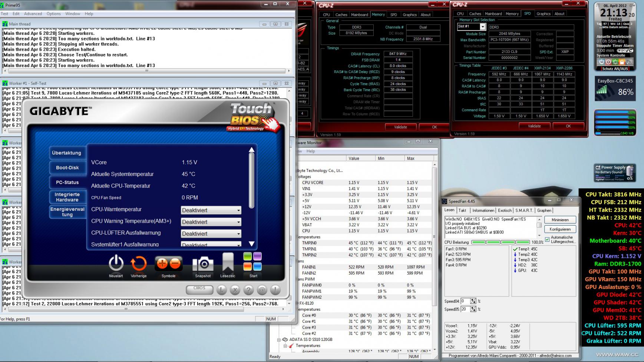Click the Prime95 title bar icon
The height and width of the screenshot is (362, 644).
click(3, 5)
